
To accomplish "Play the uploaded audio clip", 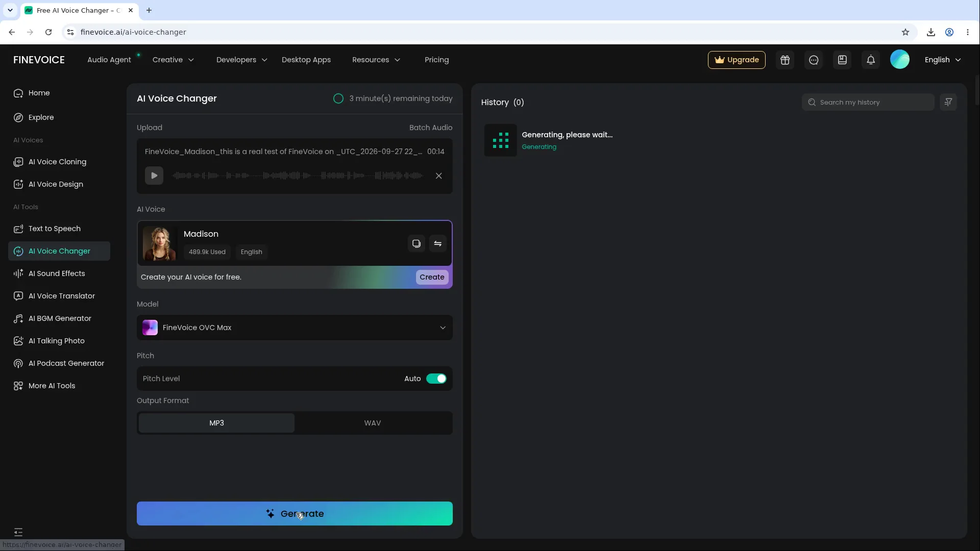I will click(x=154, y=176).
